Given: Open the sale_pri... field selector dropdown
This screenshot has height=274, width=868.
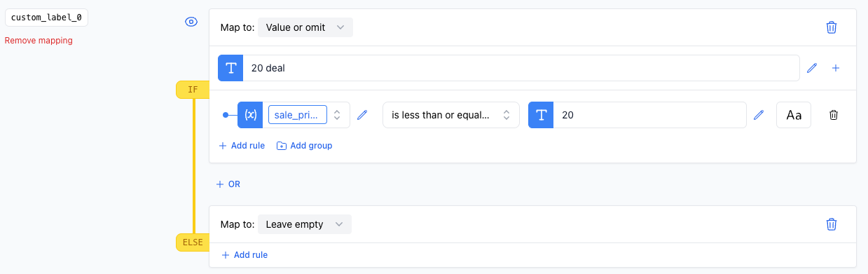Looking at the screenshot, I should point(337,115).
